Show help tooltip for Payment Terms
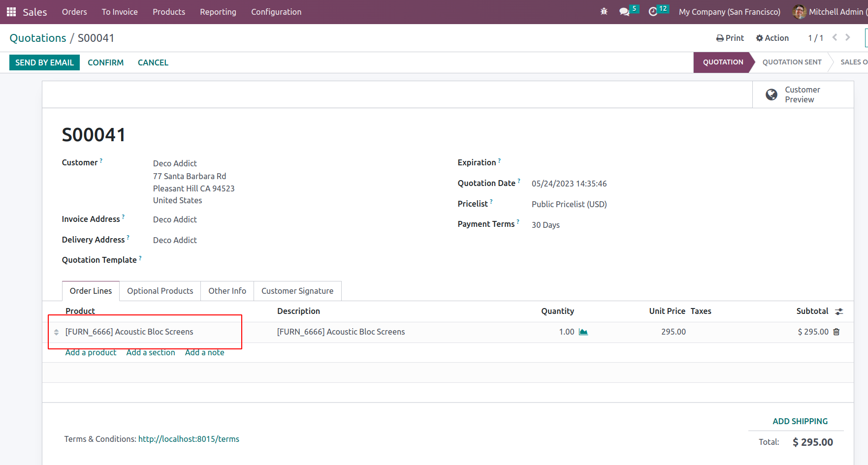Screen dimensions: 868x465 click(x=518, y=222)
